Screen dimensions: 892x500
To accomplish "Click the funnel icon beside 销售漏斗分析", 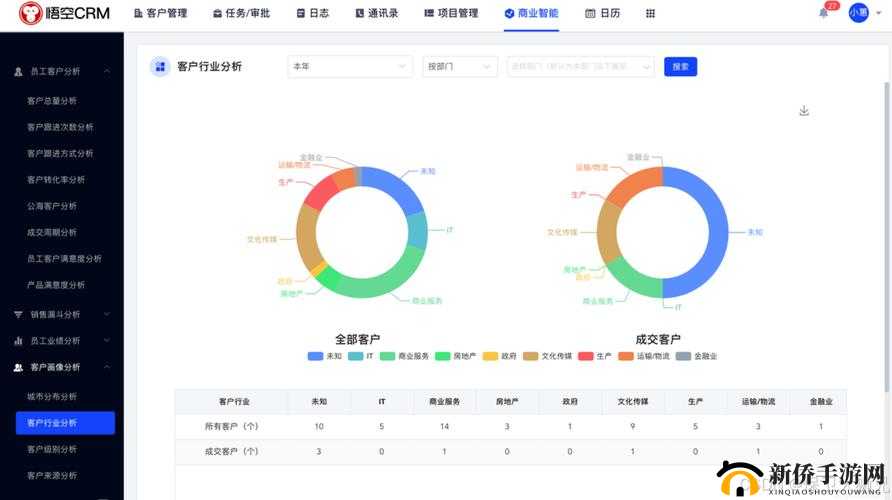I will point(18,315).
